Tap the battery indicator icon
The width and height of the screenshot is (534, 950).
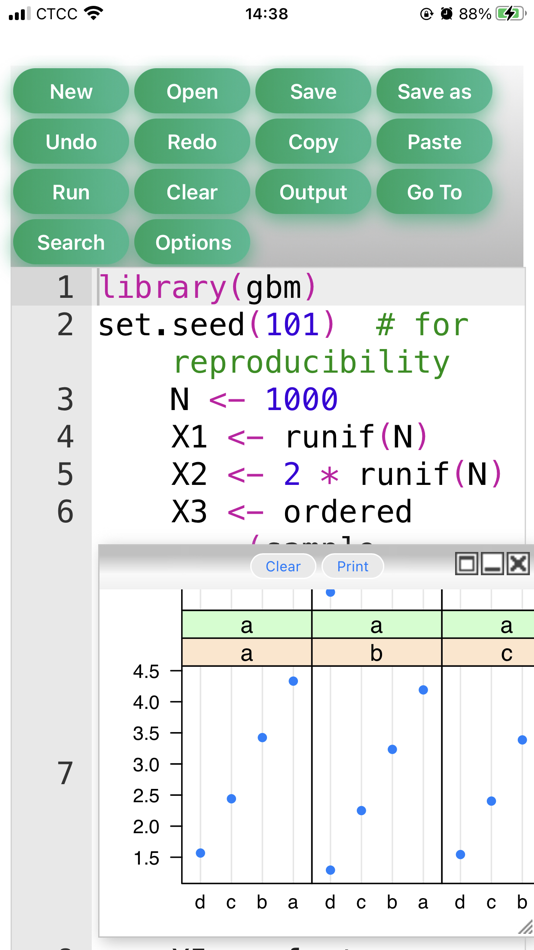(x=511, y=13)
